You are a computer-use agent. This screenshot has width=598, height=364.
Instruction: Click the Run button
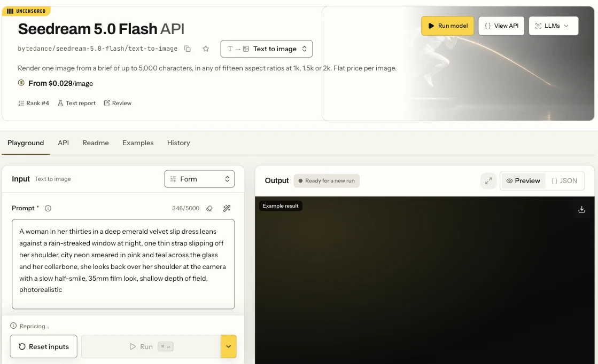[x=151, y=346]
